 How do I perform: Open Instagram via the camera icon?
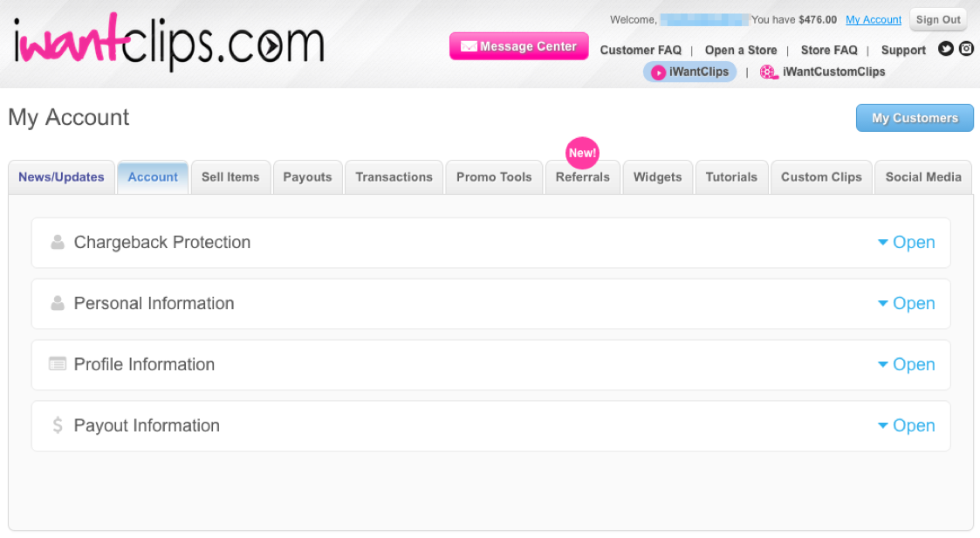click(966, 49)
